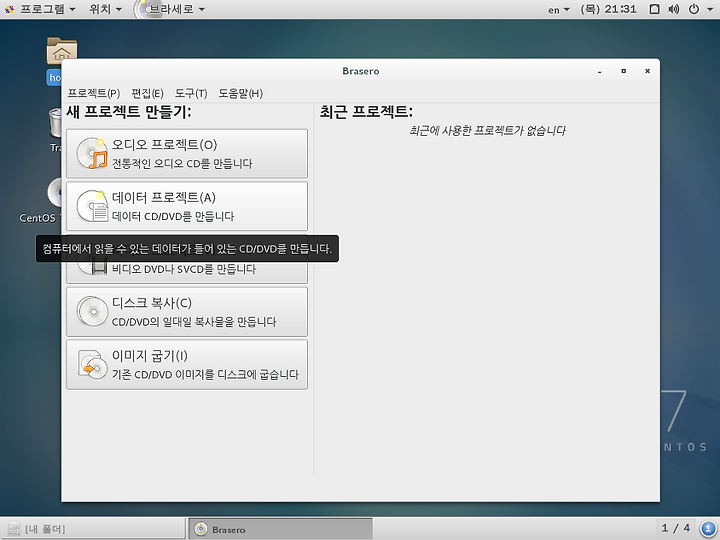720x540 pixels.
Task: Start a 데이터 프로젝트(A) data project
Action: pos(187,206)
